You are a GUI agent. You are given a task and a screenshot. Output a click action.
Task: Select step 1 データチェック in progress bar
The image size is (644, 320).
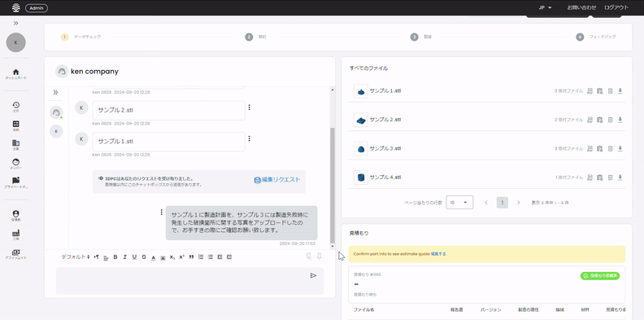81,37
